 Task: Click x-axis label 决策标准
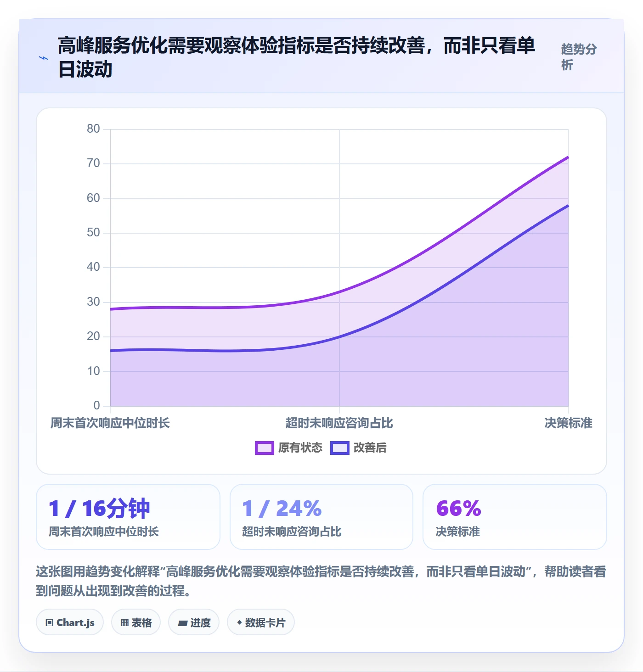569,423
